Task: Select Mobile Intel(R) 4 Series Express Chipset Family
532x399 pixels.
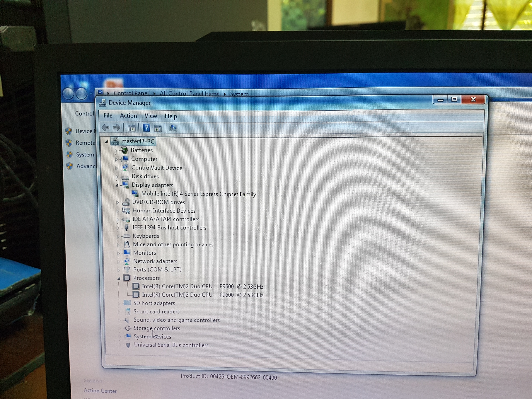Action: (199, 194)
